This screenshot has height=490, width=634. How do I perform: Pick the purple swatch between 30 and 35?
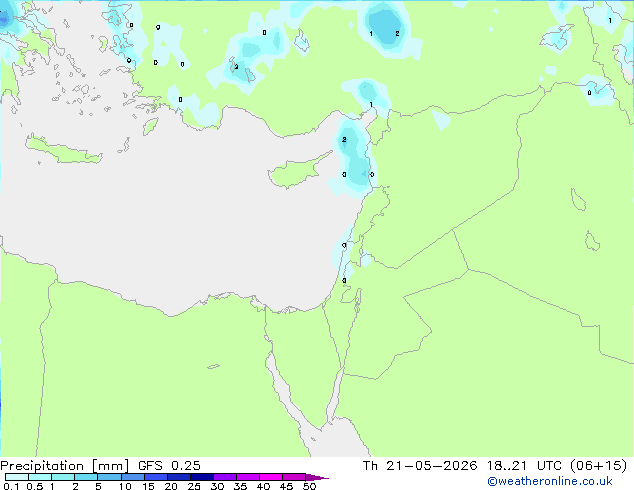pos(225,477)
